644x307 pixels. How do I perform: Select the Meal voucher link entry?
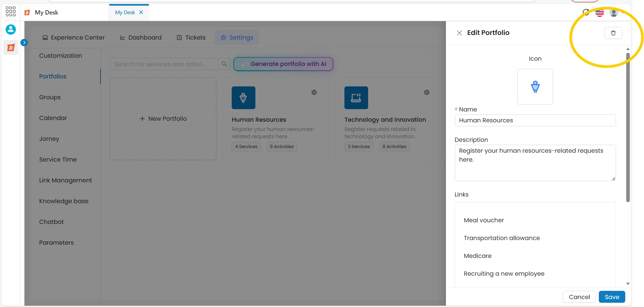[x=484, y=220]
